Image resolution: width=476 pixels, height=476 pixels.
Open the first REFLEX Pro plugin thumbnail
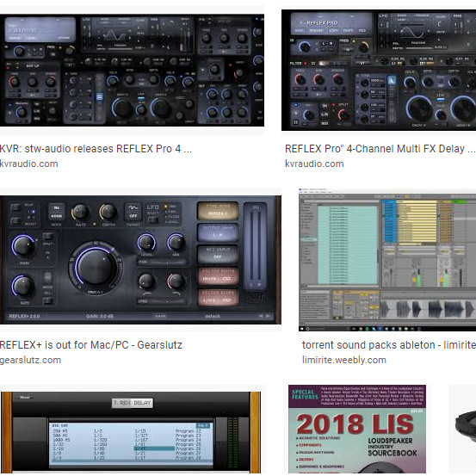pyautogui.click(x=132, y=70)
